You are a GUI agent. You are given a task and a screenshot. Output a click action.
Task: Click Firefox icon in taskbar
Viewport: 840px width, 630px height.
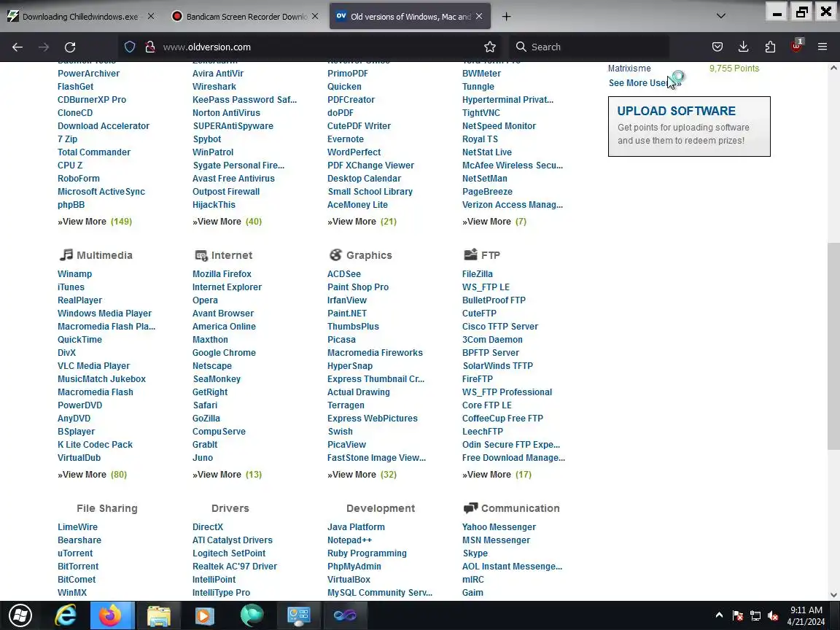pos(110,615)
